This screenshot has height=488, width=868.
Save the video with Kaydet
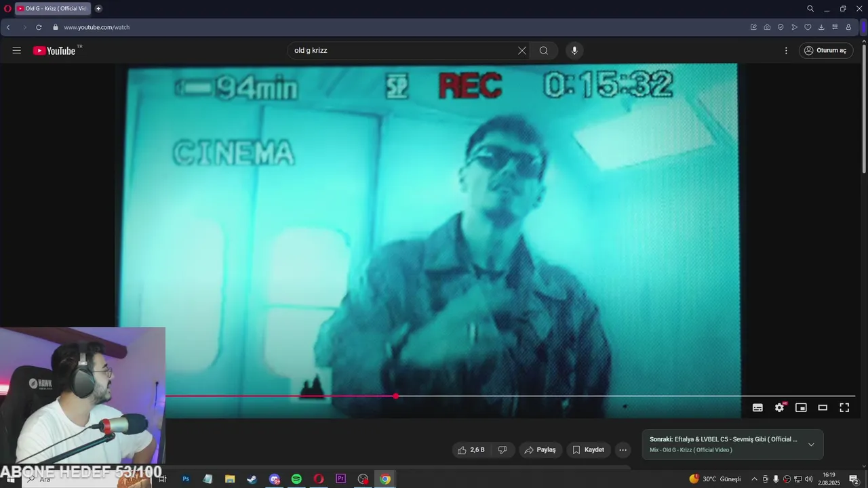588,450
